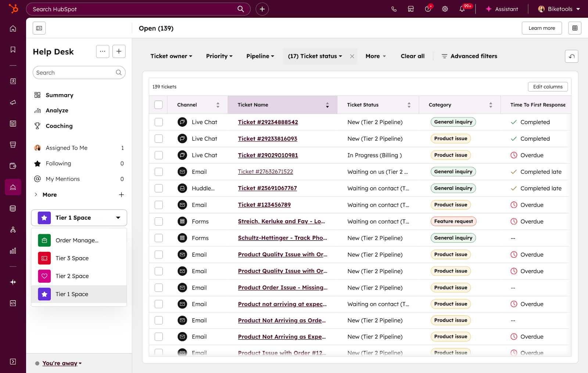Click the HubSpot sprocket logo
Viewport: 588px width, 373px height.
[x=13, y=8]
